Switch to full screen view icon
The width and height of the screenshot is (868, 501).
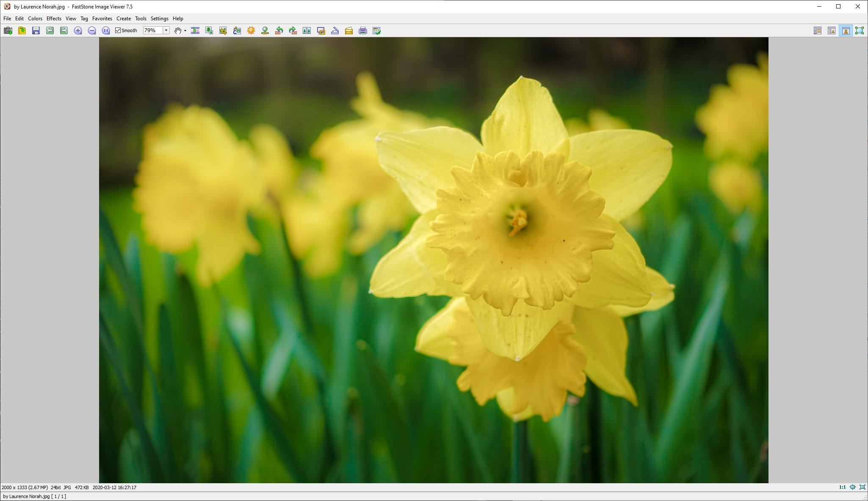coord(860,30)
